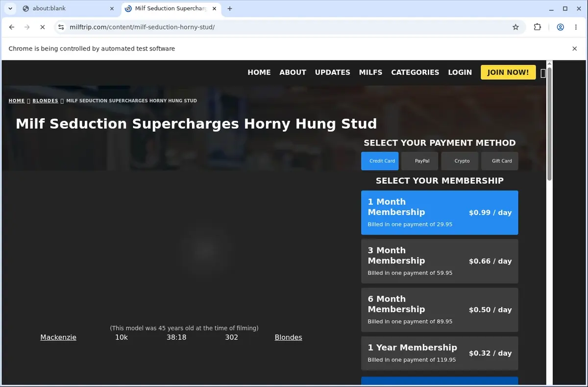Screen dimensions: 588x387
Task: Follow the BLONDES breadcrumb link
Action: click(x=45, y=100)
